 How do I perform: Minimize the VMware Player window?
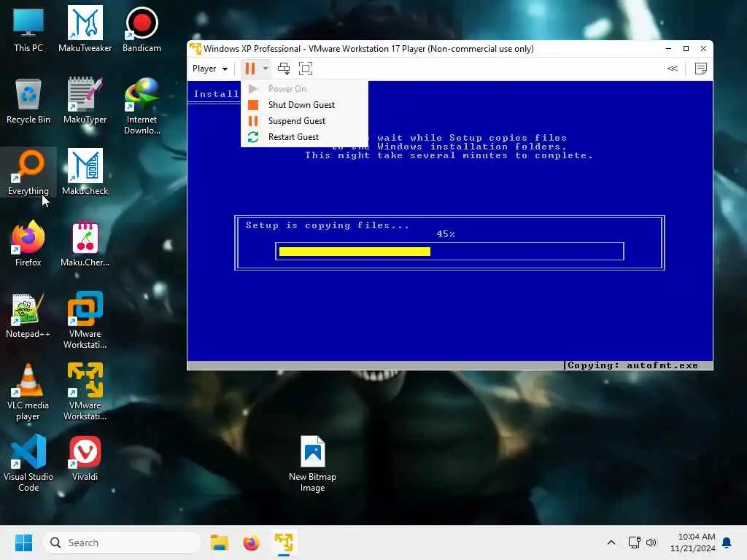(x=668, y=49)
